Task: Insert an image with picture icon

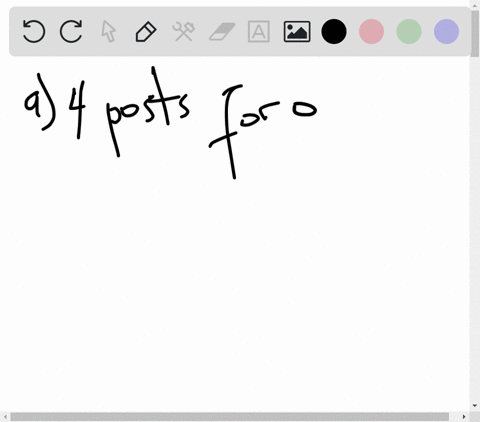Action: point(297,31)
